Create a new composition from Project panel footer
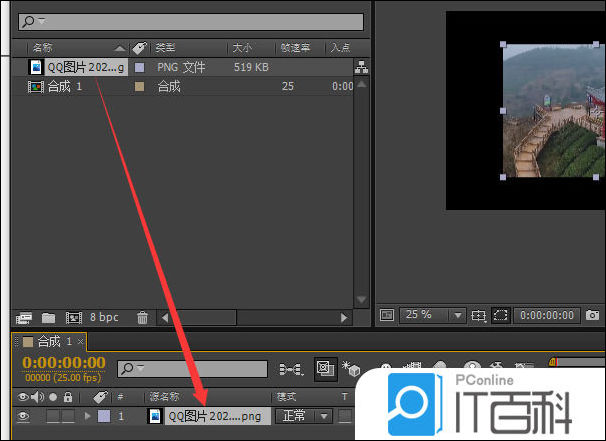 74,318
